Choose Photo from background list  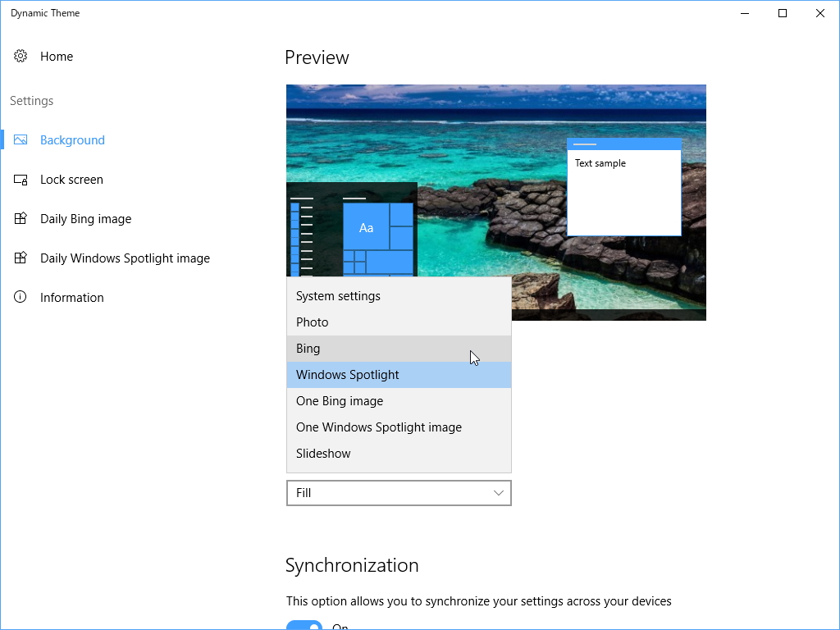(x=399, y=322)
